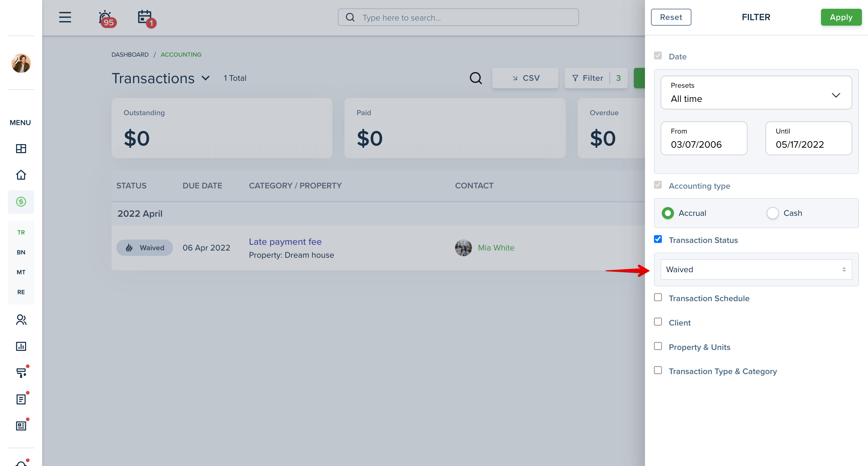The image size is (868, 466).
Task: Toggle the Date filter checkbox
Action: pyautogui.click(x=658, y=55)
